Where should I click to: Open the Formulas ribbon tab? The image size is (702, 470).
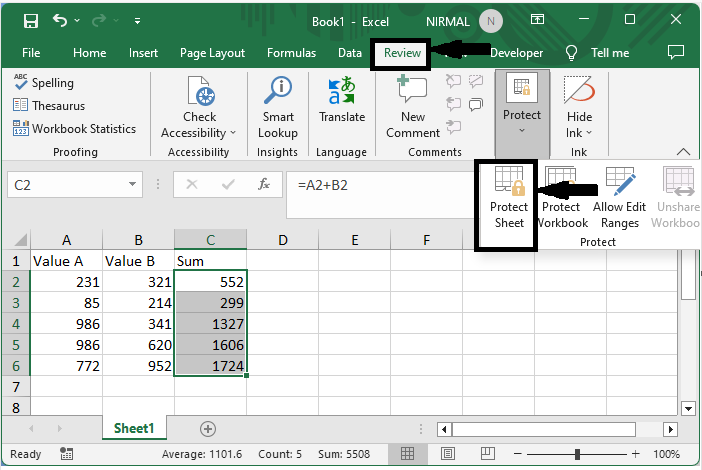click(291, 53)
